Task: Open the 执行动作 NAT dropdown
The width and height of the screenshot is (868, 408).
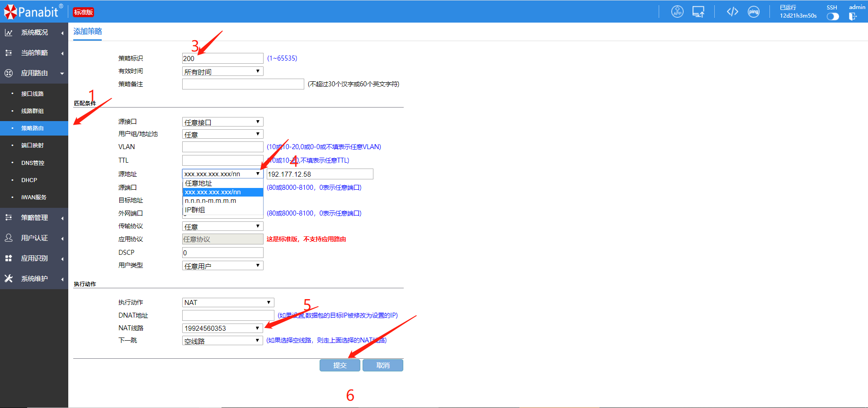Action: coord(228,303)
